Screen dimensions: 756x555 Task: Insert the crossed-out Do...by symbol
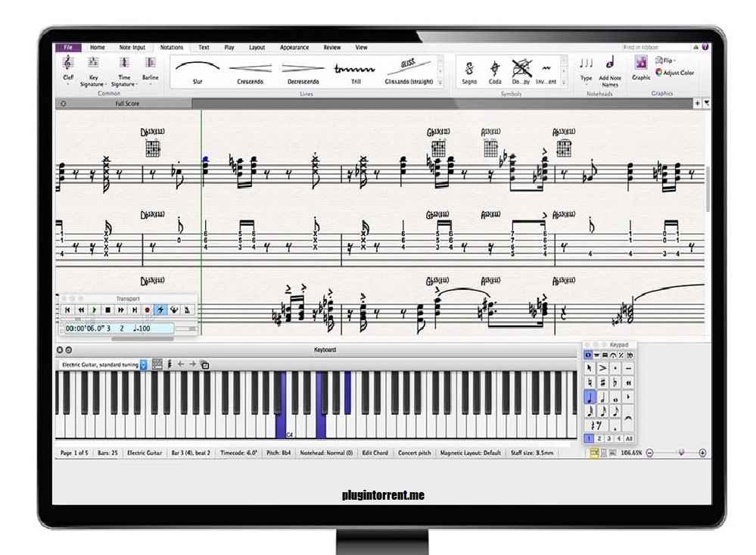[x=521, y=71]
